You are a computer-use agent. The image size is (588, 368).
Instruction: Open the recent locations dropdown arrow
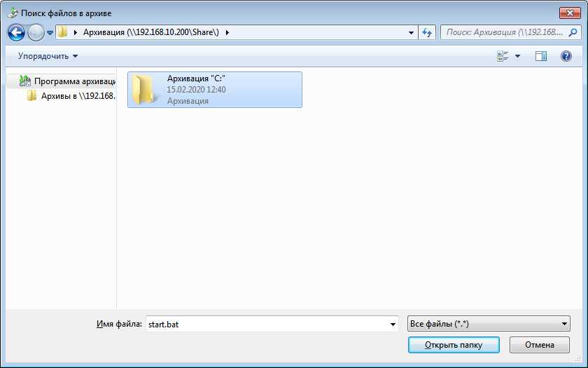(50, 33)
